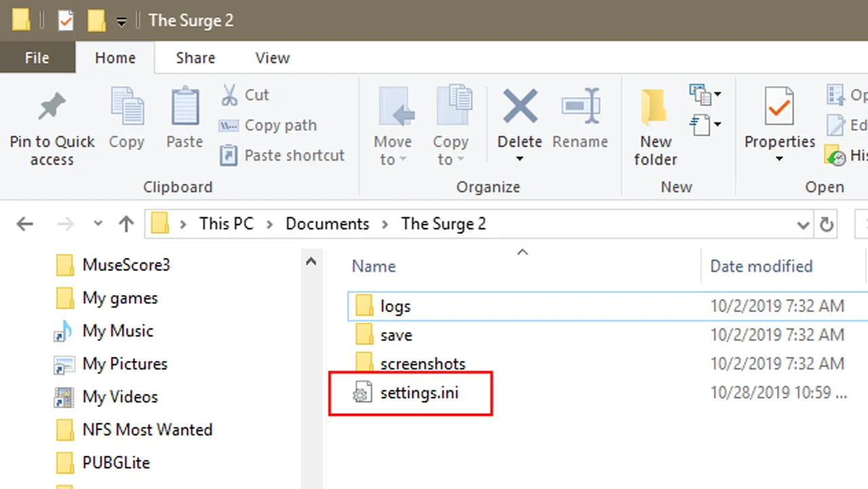The height and width of the screenshot is (489, 868).
Task: Open My Music in navigation pane
Action: pyautogui.click(x=118, y=331)
